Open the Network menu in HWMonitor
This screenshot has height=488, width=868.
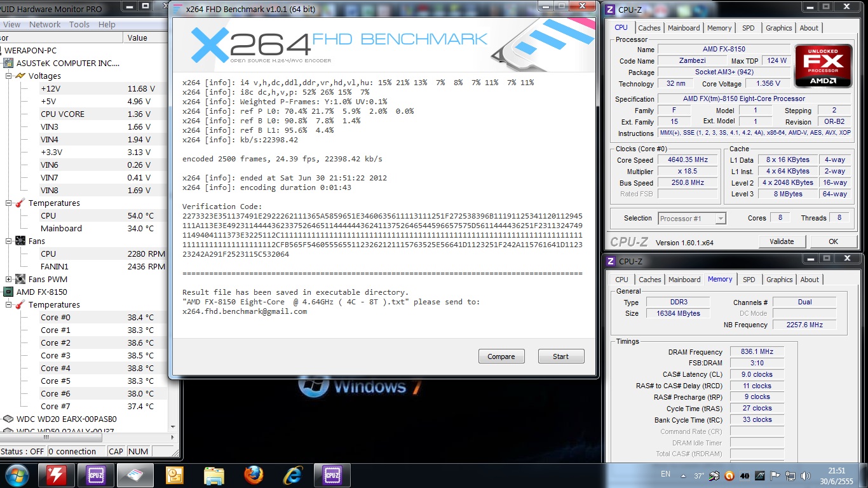click(x=45, y=24)
